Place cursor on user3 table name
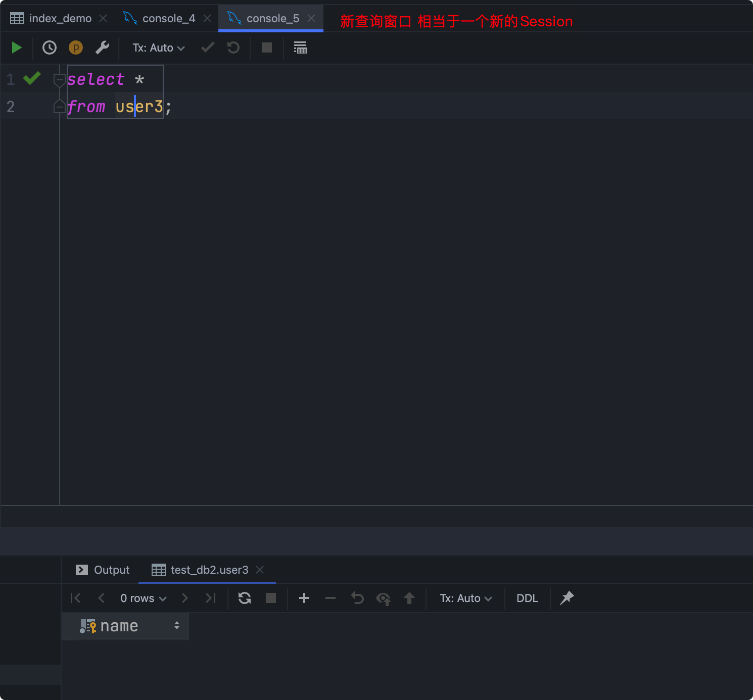 point(139,107)
